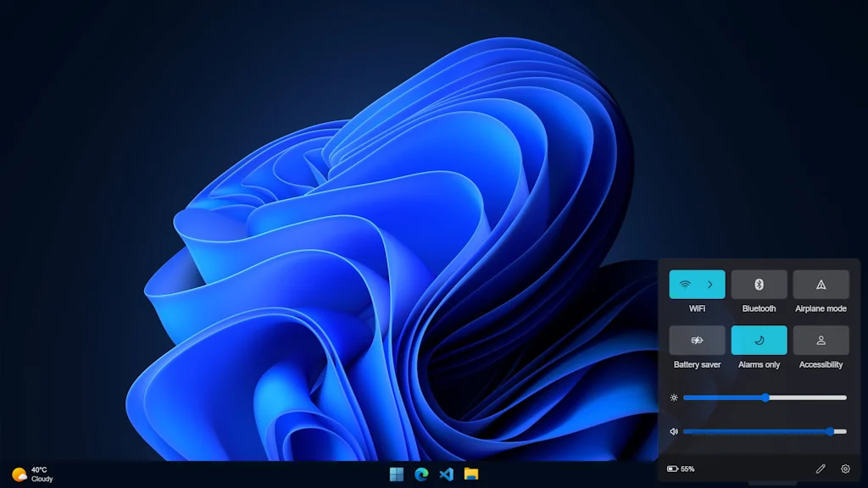Click the Battery saver icon
The height and width of the screenshot is (488, 868).
point(696,341)
